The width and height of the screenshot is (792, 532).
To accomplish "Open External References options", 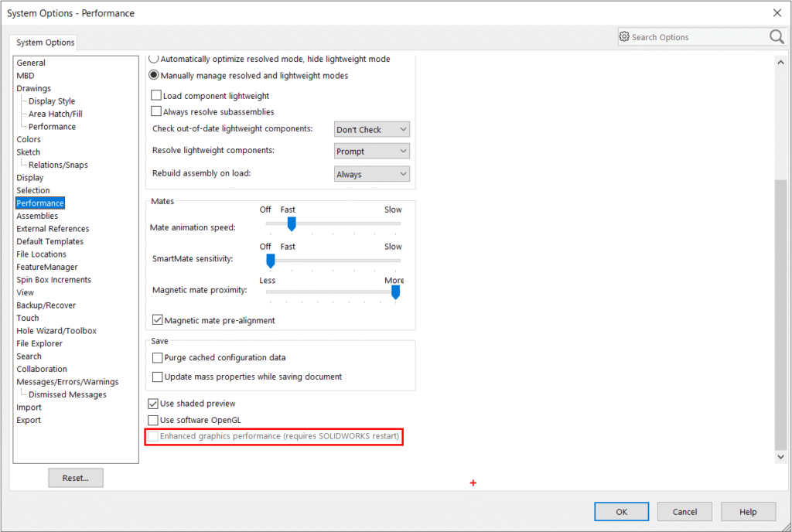I will coord(53,229).
